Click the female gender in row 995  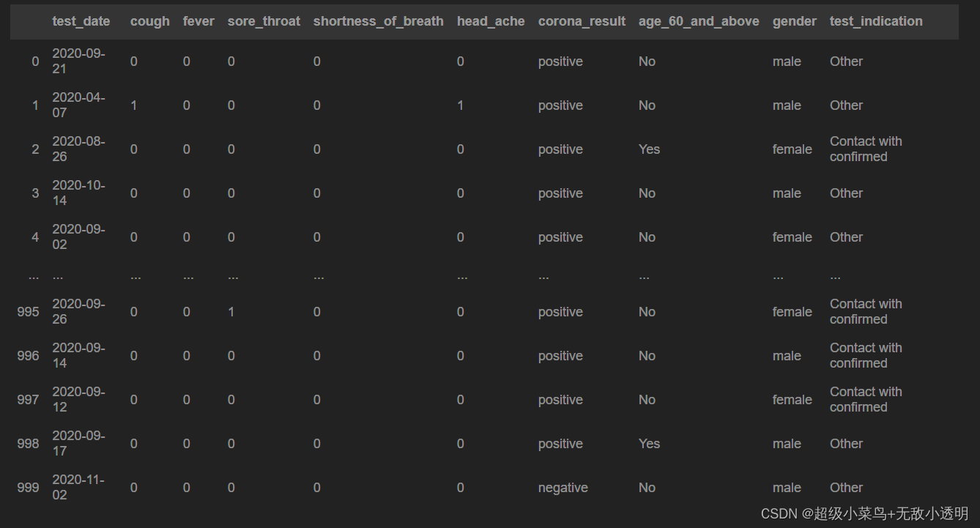click(792, 312)
